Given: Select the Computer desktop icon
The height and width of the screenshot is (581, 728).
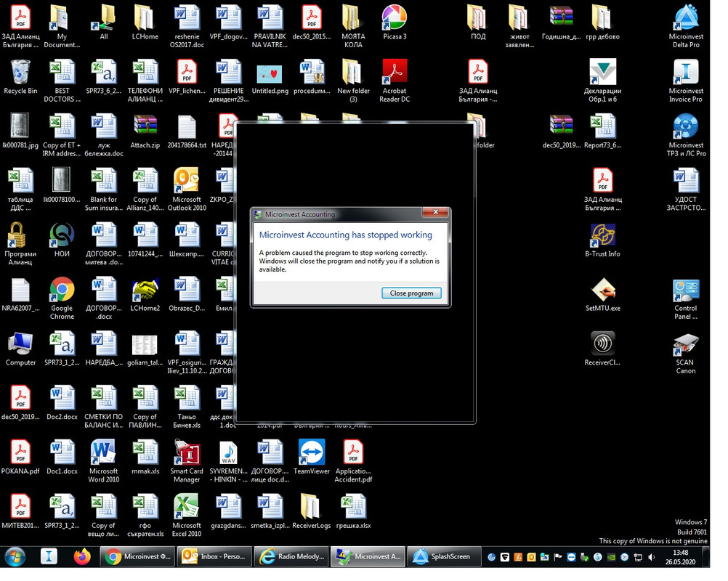Looking at the screenshot, I should (20, 349).
